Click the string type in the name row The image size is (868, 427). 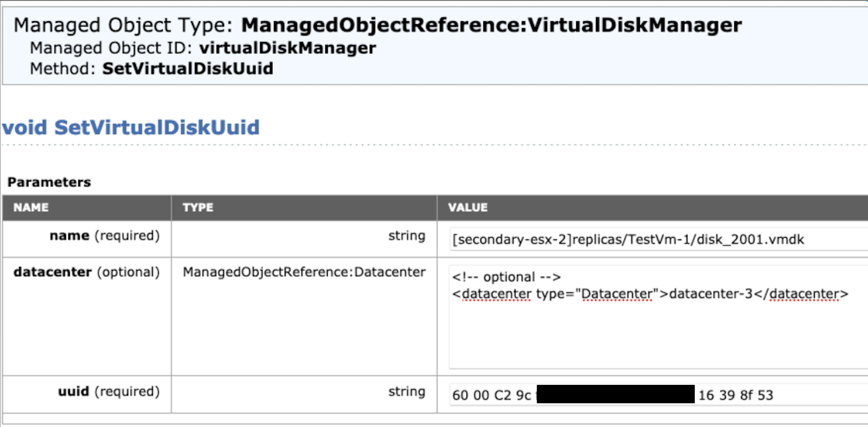click(x=407, y=236)
